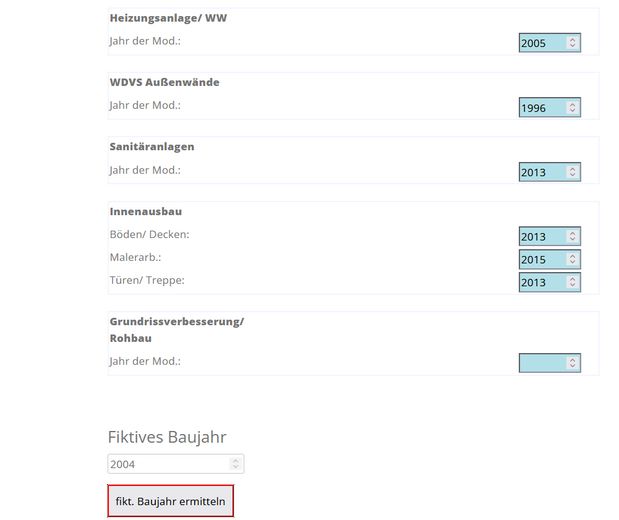
Task: Click the Malerarb. year field showing 2015
Action: pos(542,260)
